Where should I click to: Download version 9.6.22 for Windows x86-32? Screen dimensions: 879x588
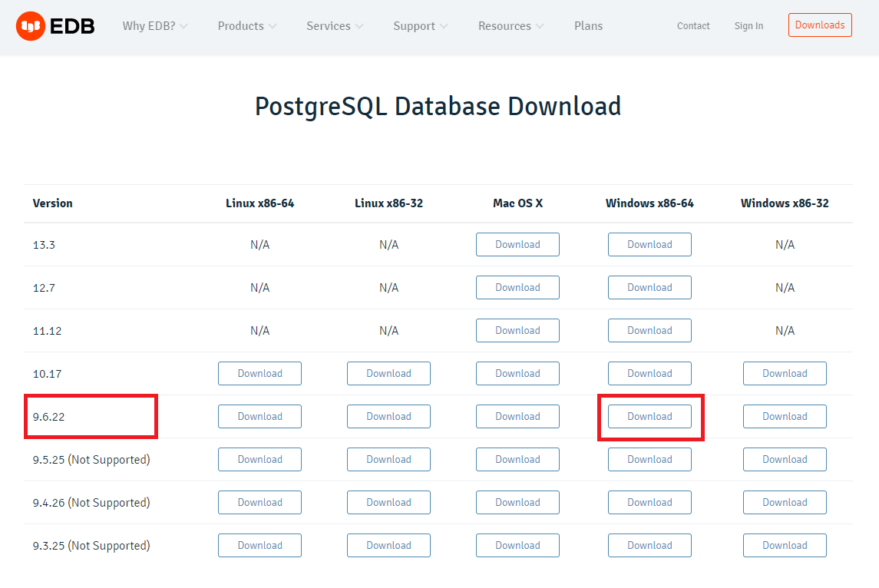(785, 417)
